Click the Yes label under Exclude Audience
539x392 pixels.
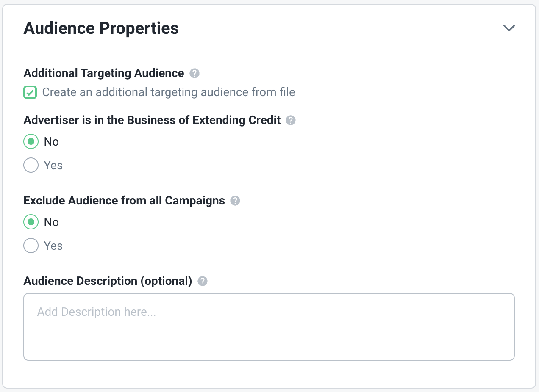point(53,246)
